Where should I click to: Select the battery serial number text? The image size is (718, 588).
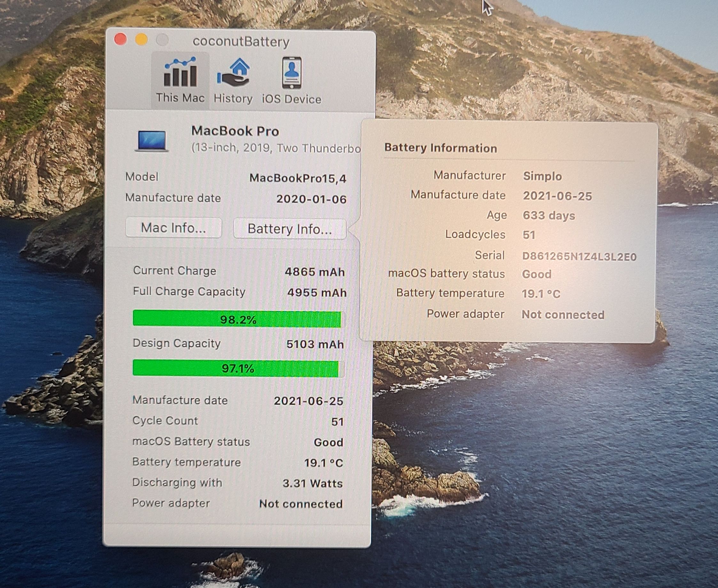click(579, 256)
